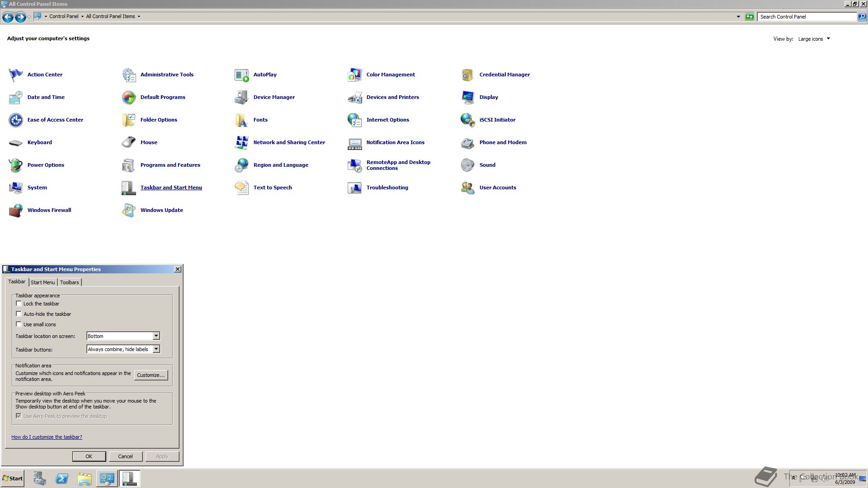Open the AutoPlay icon
The width and height of the screenshot is (868, 488).
click(242, 75)
